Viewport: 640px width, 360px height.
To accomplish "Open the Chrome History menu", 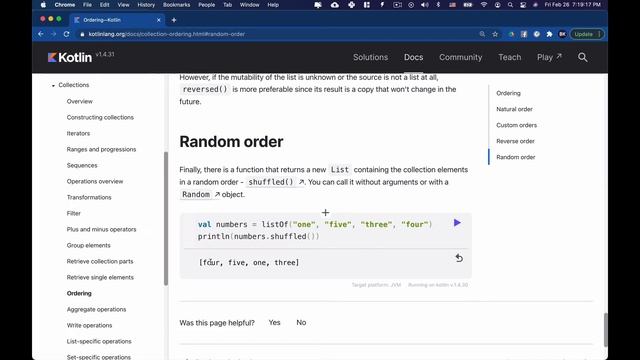I will point(146,5).
